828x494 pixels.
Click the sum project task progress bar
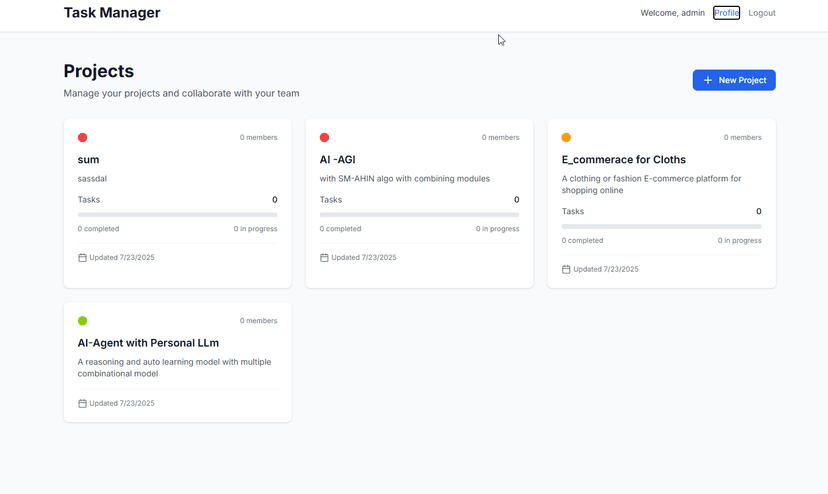[x=177, y=214]
